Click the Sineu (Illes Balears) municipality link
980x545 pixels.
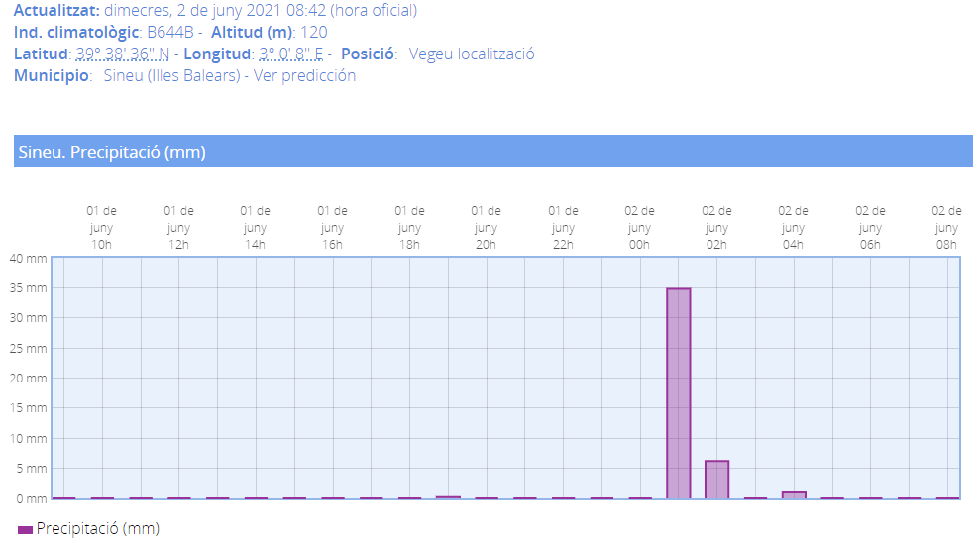[x=171, y=75]
